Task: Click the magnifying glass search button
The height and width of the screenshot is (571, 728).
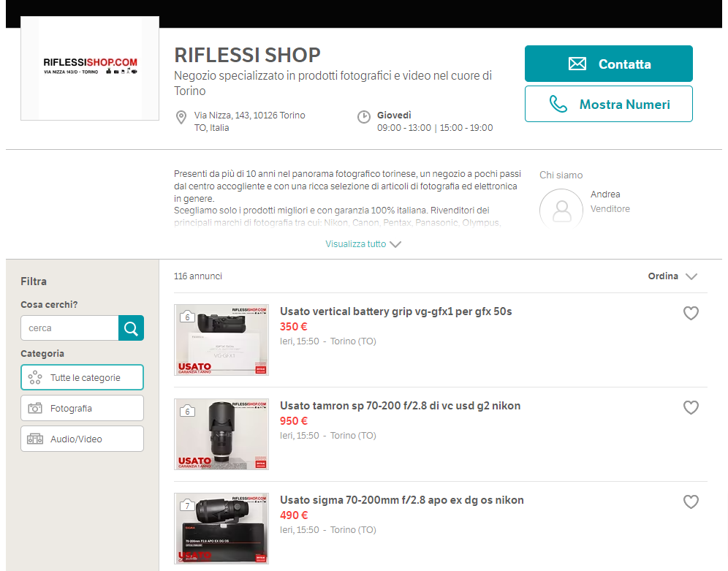Action: coord(131,328)
